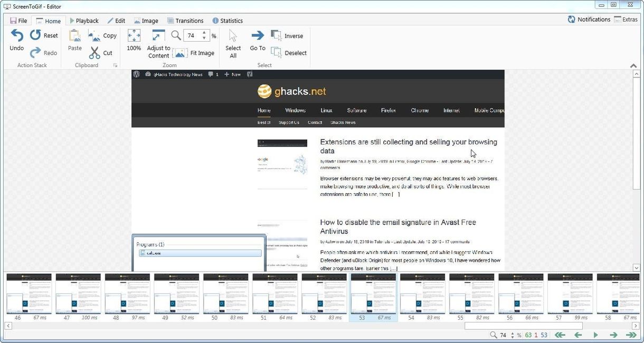
Task: Select frame 46 thumbnail
Action: (x=29, y=297)
